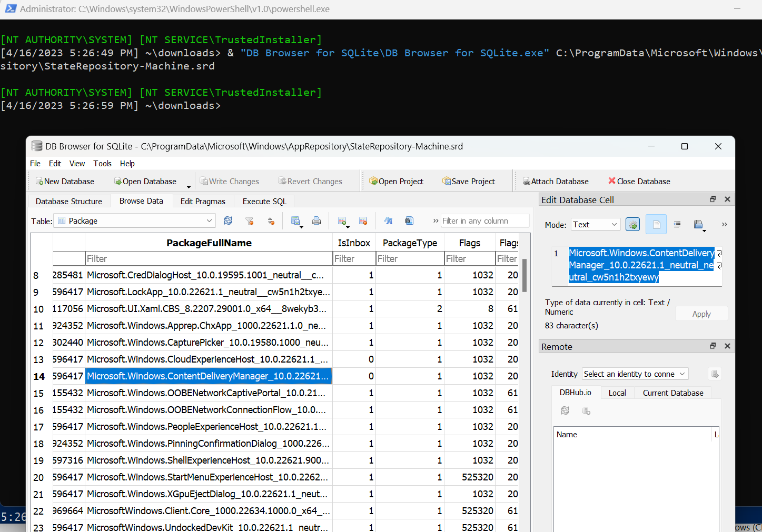Click the Write Changes toolbar button
This screenshot has width=762, height=532.
[x=230, y=182]
